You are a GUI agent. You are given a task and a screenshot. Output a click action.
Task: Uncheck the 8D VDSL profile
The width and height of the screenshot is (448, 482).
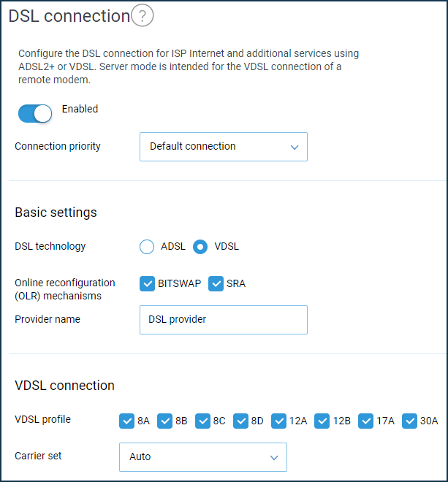pyautogui.click(x=240, y=421)
